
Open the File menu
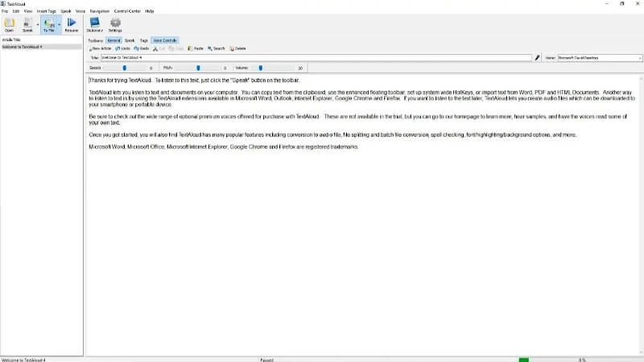tap(5, 11)
